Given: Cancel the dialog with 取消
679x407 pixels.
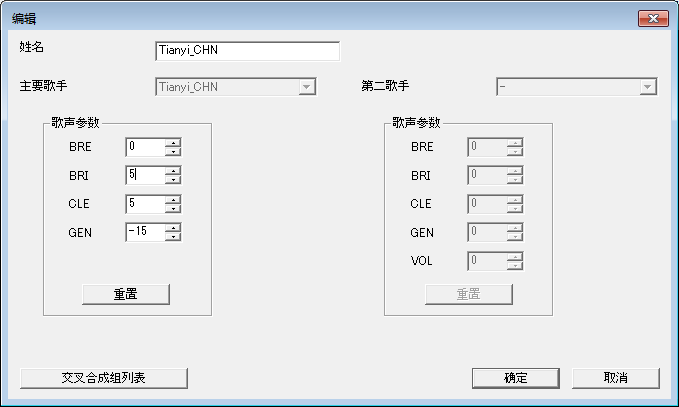Looking at the screenshot, I should 616,378.
